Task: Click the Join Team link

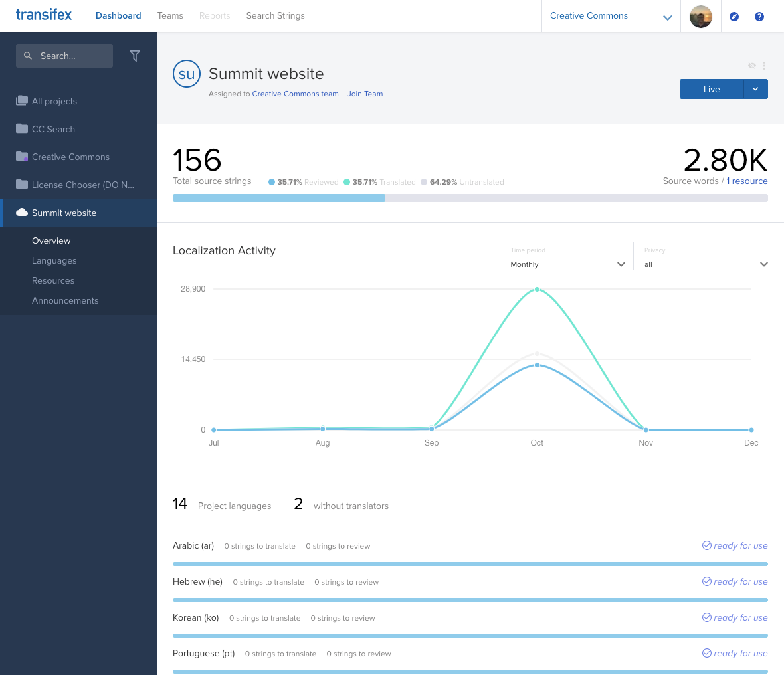Action: coord(365,94)
